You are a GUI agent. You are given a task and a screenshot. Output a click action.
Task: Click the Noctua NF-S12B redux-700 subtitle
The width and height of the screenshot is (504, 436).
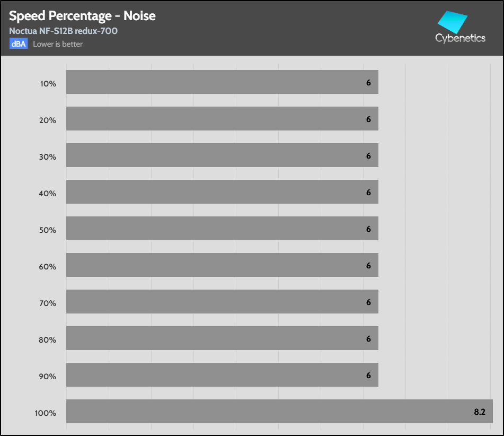pos(63,31)
